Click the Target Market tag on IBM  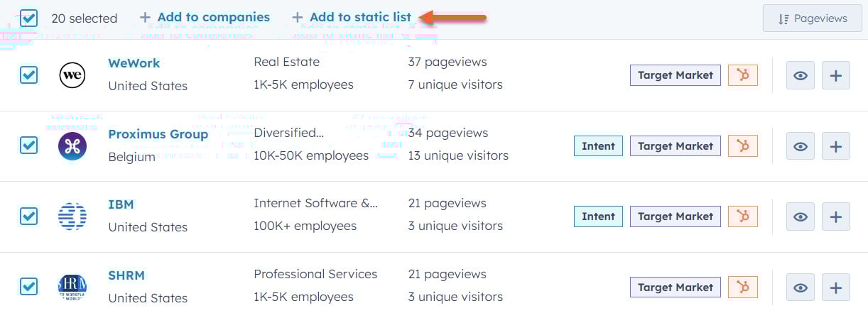coord(676,216)
